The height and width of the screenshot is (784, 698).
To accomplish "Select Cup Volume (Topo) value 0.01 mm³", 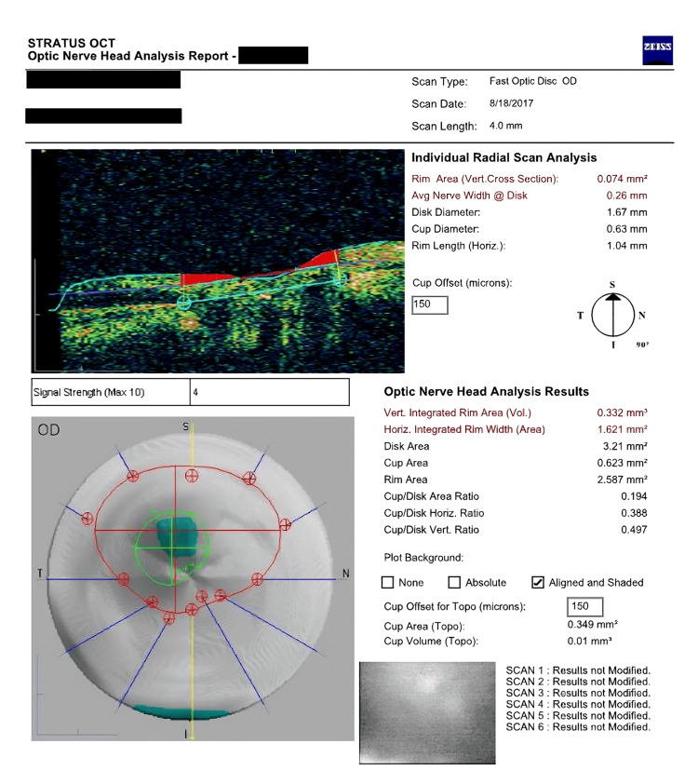I will (x=590, y=641).
